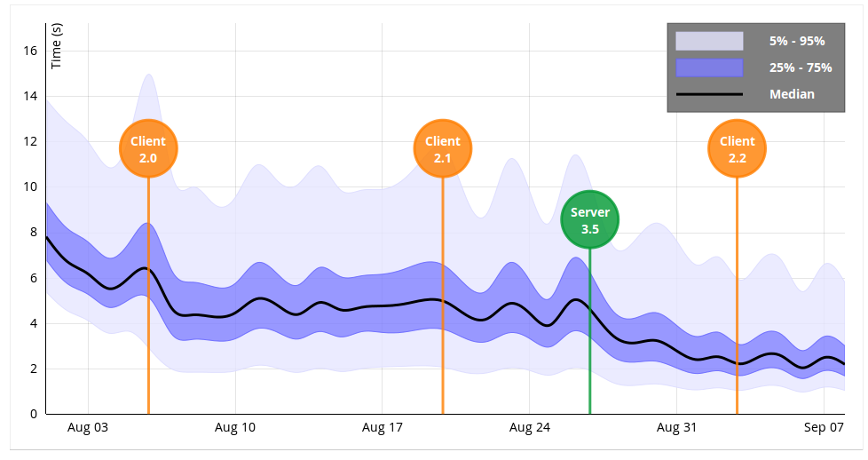Toggle the 5% - 95% legend label
The width and height of the screenshot is (868, 460).
[x=797, y=41]
